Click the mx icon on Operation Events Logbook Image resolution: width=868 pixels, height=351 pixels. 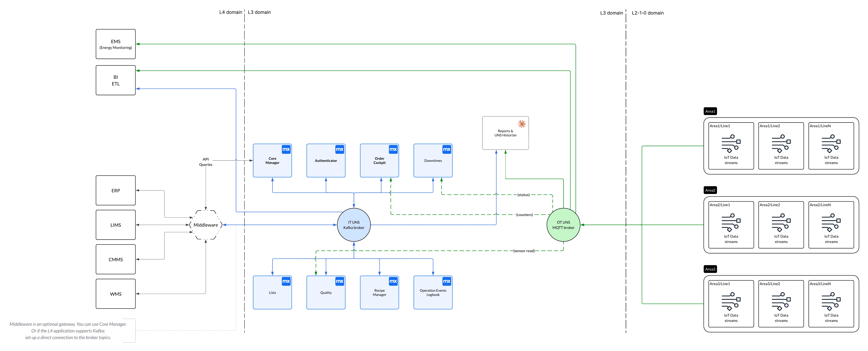click(x=447, y=281)
